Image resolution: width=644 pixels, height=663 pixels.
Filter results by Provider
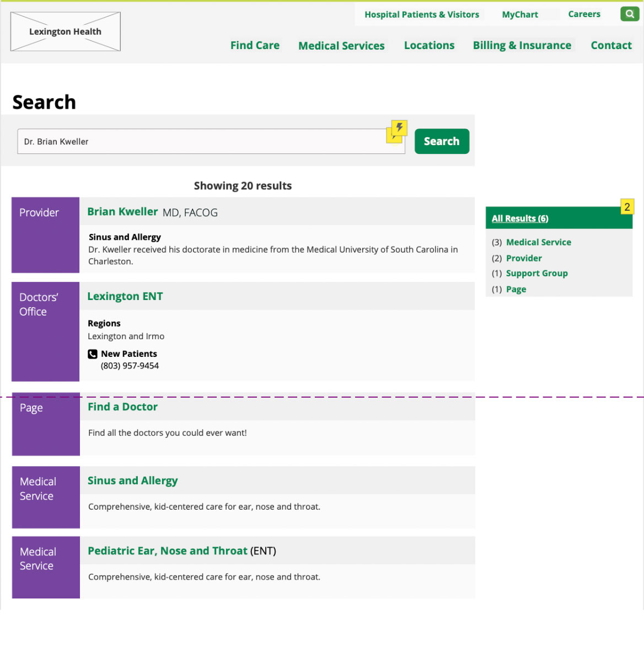524,258
